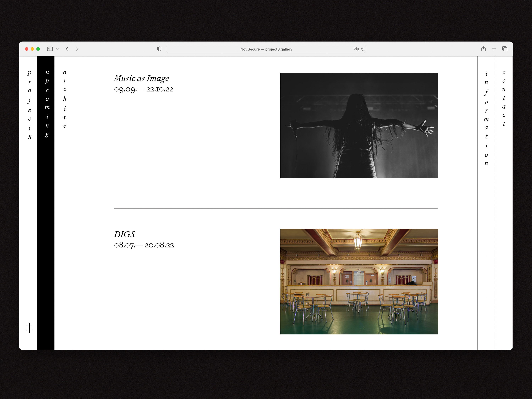Expand the sidebar options chevron
This screenshot has height=399, width=532.
click(x=57, y=49)
